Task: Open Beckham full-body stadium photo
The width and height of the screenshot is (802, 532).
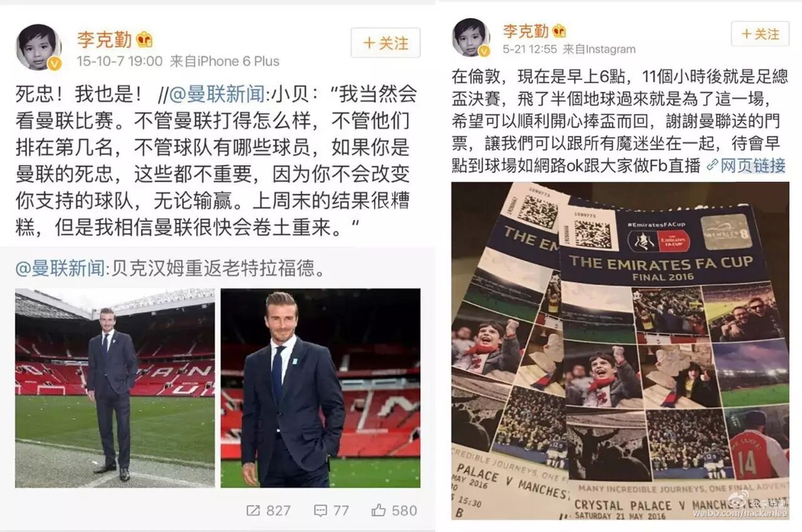Action: pyautogui.click(x=115, y=388)
